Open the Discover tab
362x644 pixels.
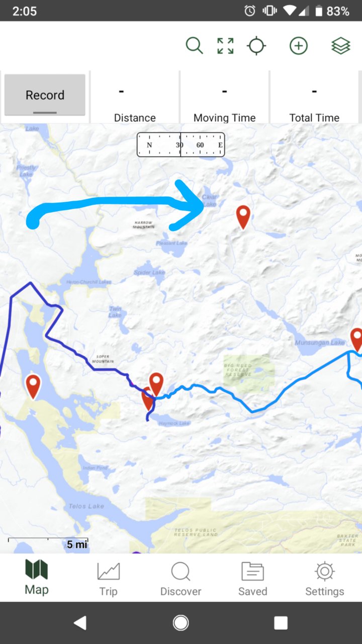180,579
